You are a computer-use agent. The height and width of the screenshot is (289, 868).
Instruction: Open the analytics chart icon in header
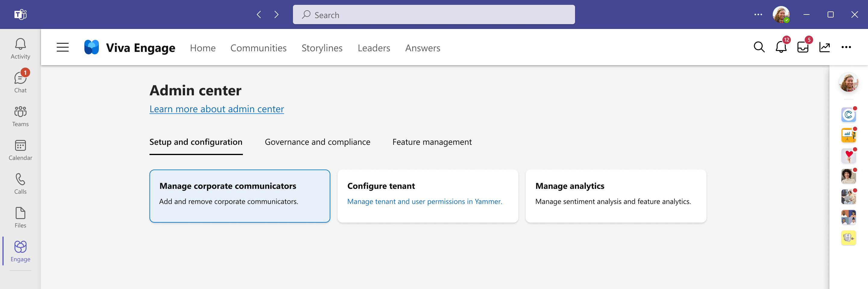[x=825, y=47]
